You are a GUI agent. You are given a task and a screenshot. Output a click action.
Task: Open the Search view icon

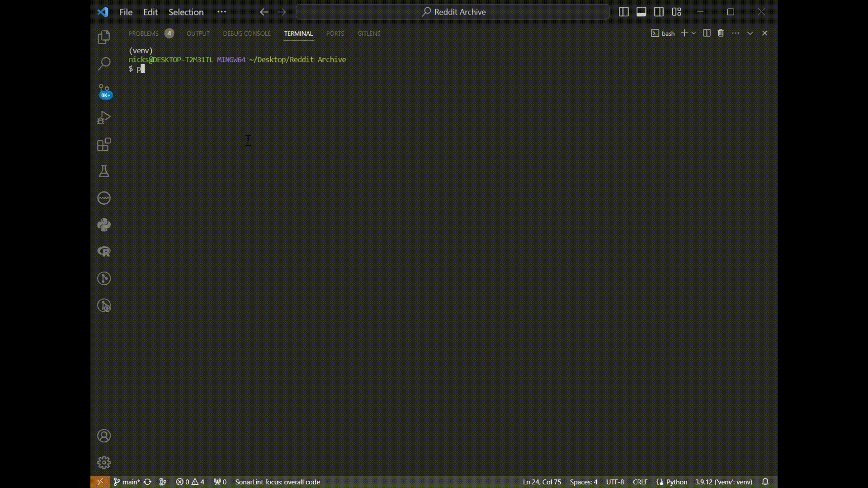(x=104, y=64)
